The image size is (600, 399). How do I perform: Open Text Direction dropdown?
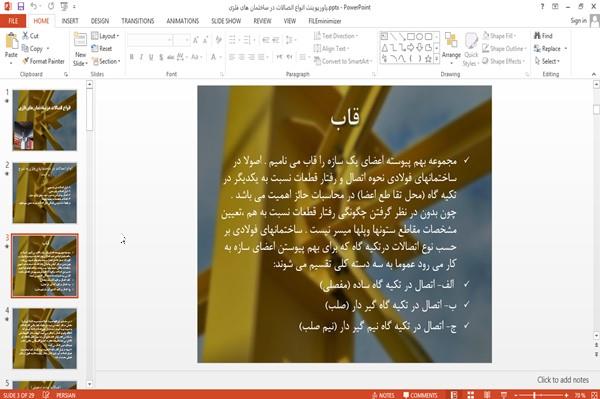pos(336,36)
